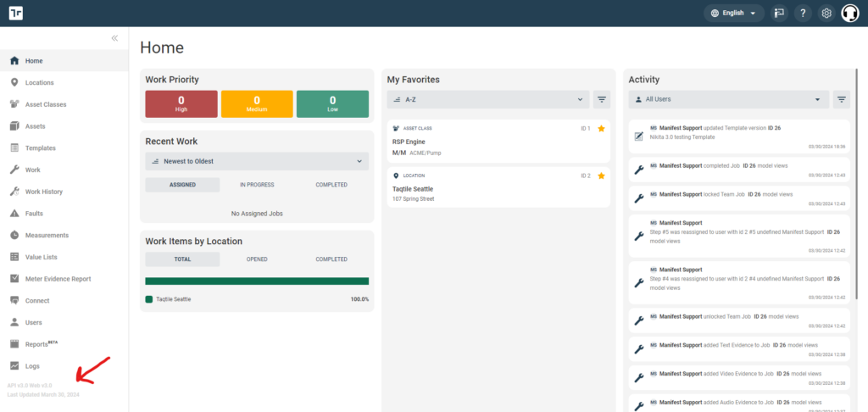
Task: Click the Connect chat icon
Action: 14,301
